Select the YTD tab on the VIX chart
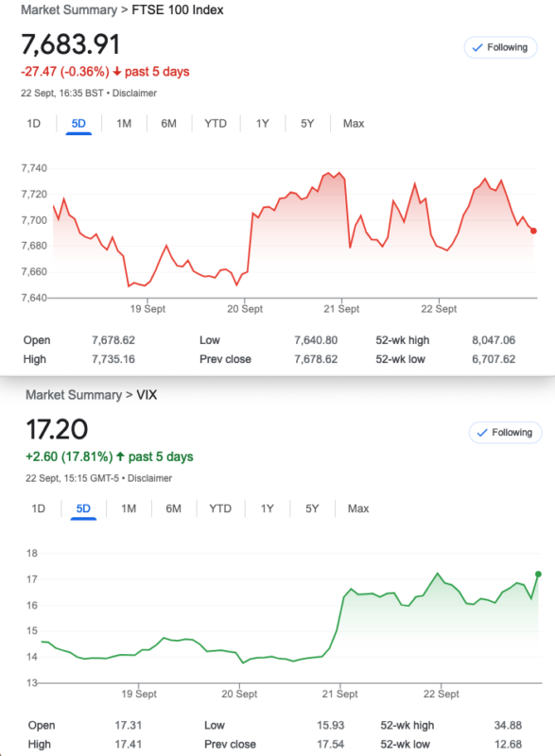The width and height of the screenshot is (555, 756). click(x=220, y=508)
